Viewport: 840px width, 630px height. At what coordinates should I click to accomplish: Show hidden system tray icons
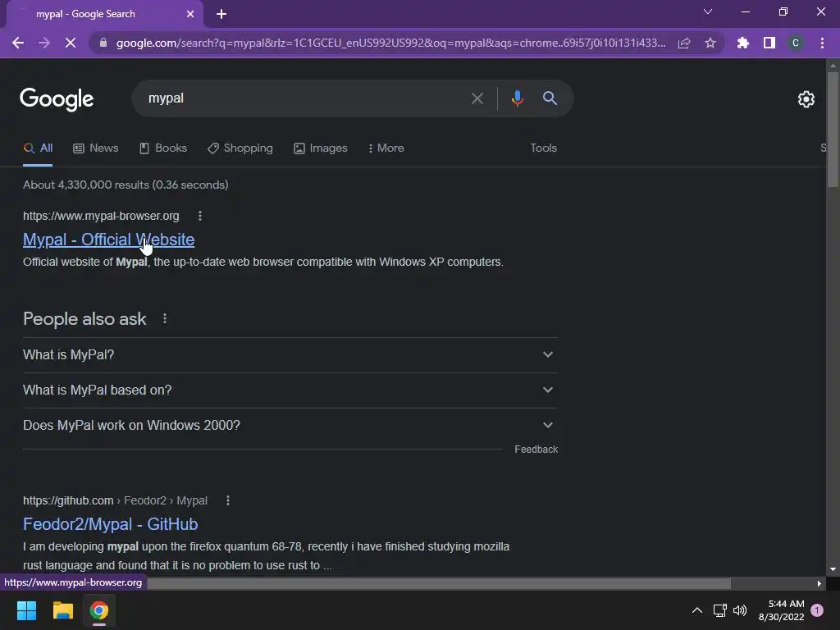pyautogui.click(x=697, y=610)
